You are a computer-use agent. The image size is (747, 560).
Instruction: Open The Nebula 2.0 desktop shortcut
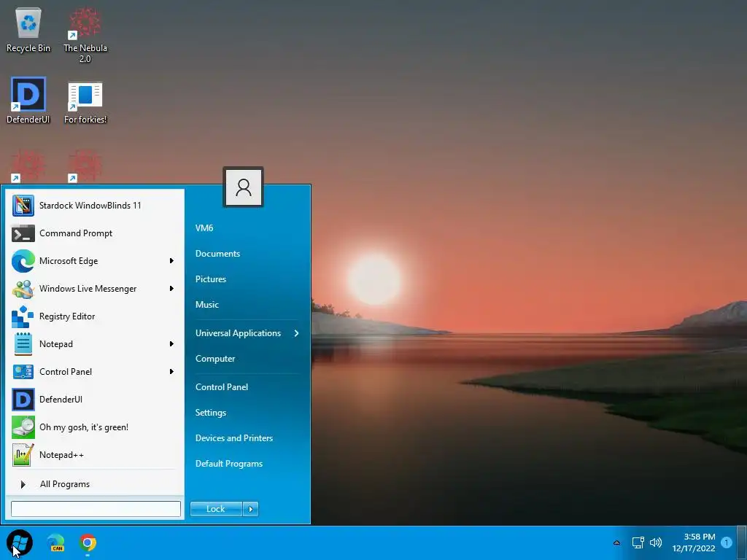click(x=85, y=35)
